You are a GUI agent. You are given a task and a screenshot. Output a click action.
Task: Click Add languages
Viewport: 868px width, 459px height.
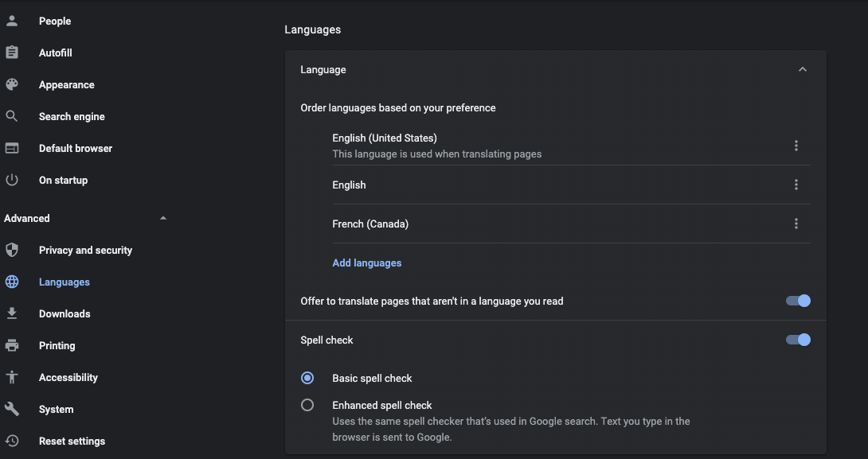click(366, 263)
